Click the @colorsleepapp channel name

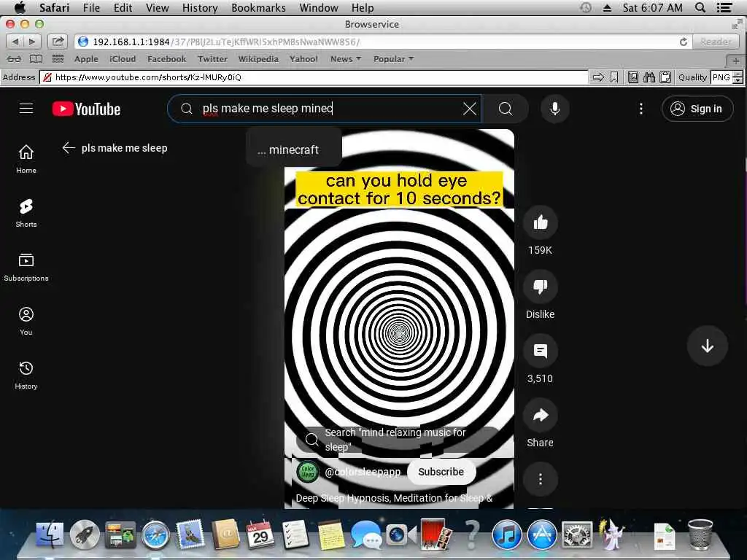(363, 472)
